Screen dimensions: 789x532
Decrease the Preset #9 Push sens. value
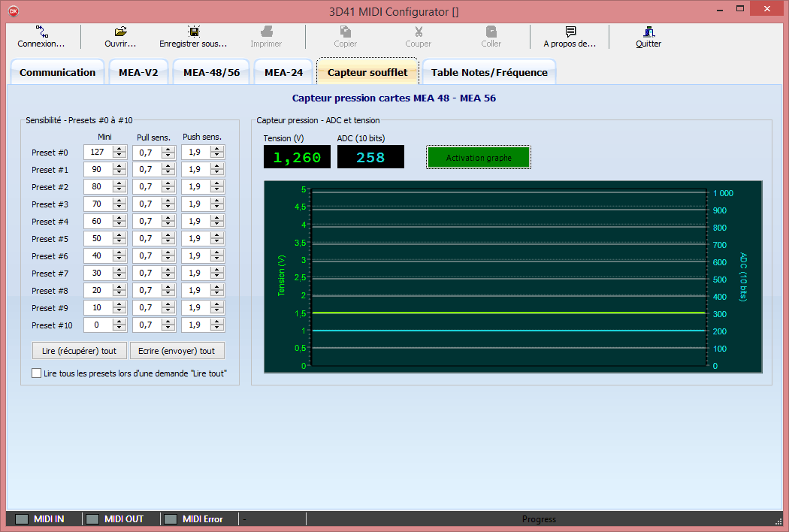tap(217, 311)
